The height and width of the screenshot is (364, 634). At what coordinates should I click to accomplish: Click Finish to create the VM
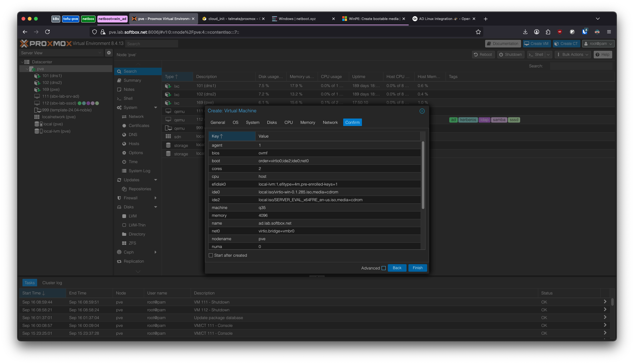click(417, 268)
